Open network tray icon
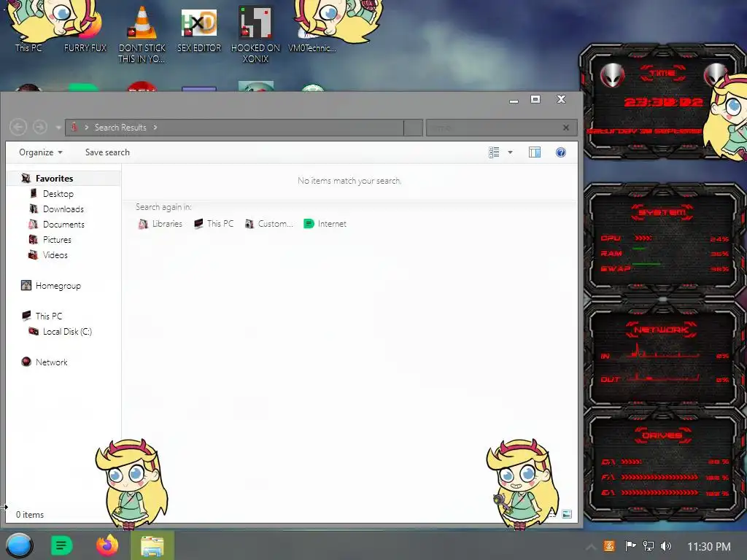 click(x=649, y=546)
